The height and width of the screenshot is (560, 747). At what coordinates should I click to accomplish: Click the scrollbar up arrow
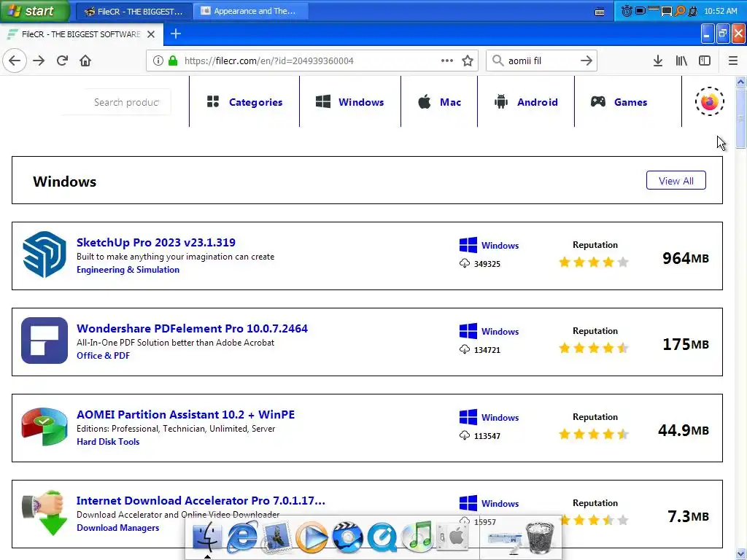(741, 82)
